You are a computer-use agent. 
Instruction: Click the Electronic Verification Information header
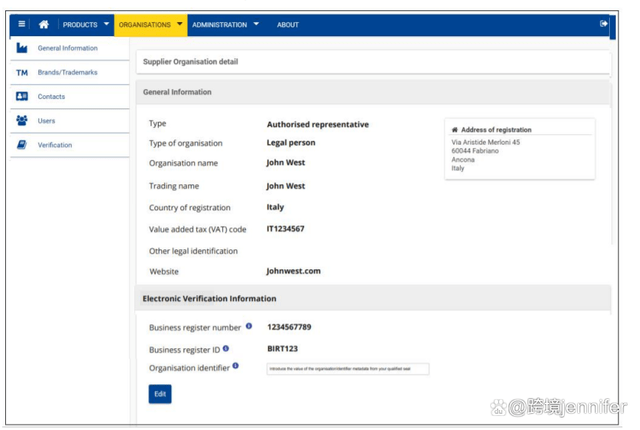pos(209,299)
